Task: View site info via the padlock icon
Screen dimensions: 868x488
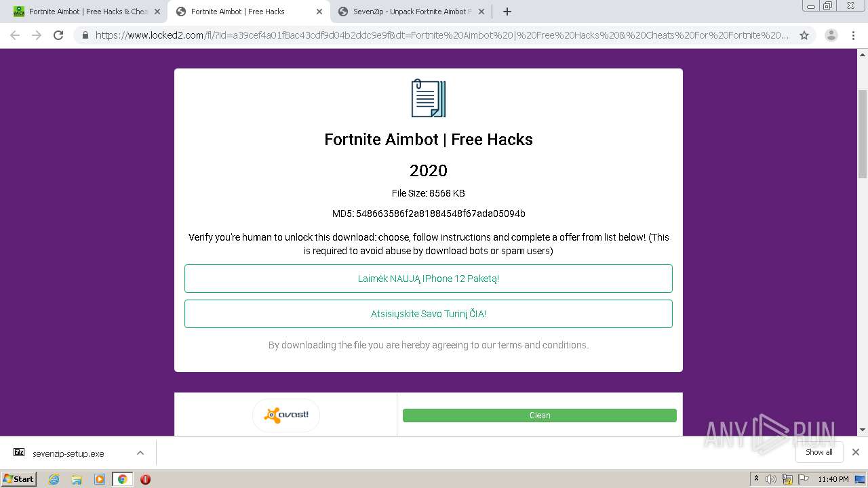Action: 85,35
